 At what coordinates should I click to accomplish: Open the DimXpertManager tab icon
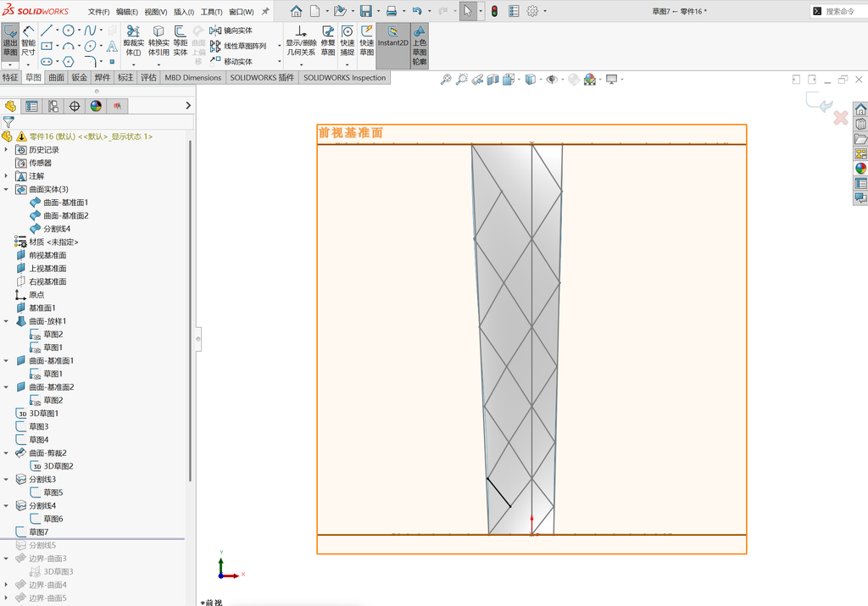(75, 106)
